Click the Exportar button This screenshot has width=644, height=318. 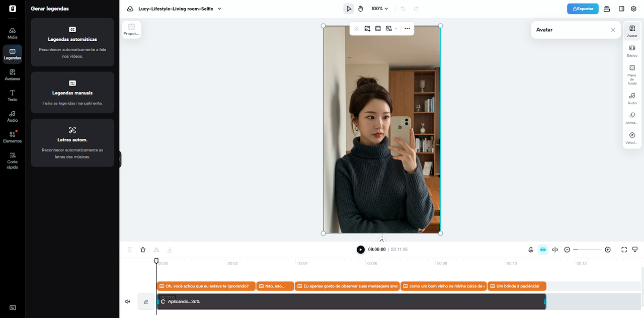coord(582,9)
